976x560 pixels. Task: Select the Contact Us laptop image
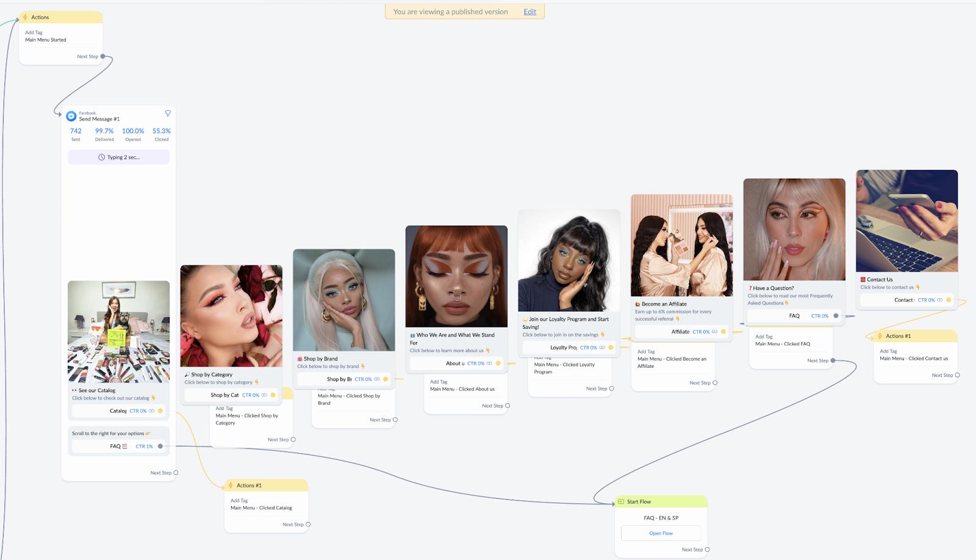(906, 221)
